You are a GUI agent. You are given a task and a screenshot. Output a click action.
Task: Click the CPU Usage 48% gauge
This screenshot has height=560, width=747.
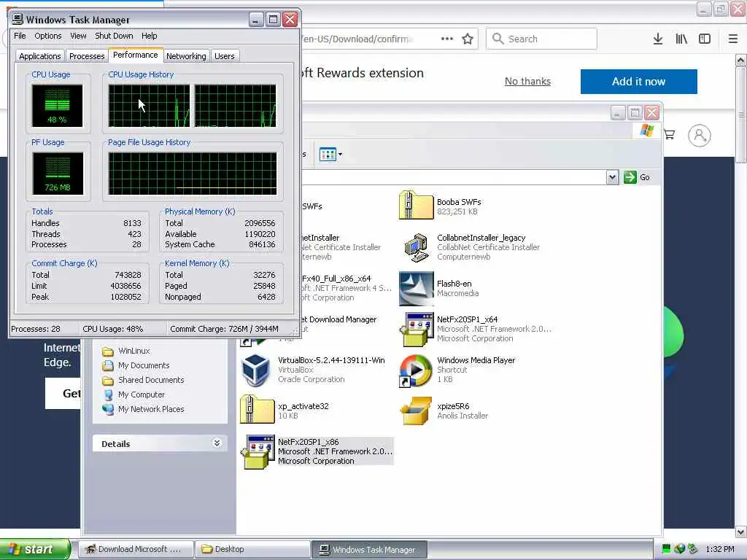(57, 106)
